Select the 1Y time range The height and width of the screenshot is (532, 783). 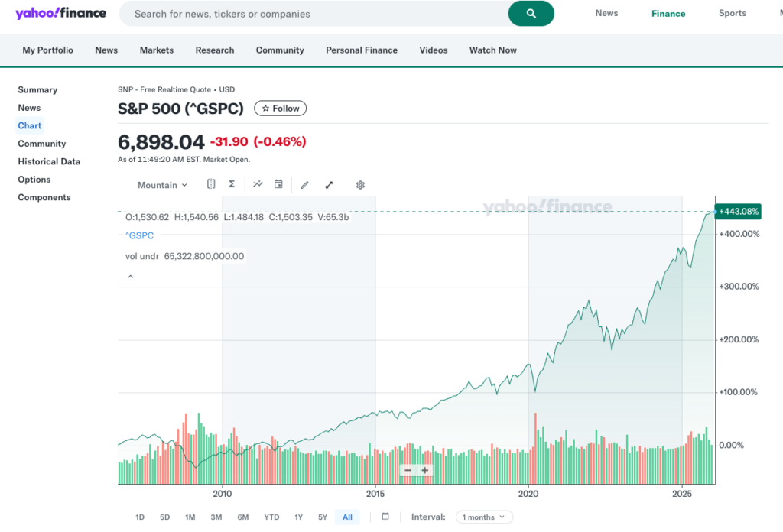tap(299, 517)
